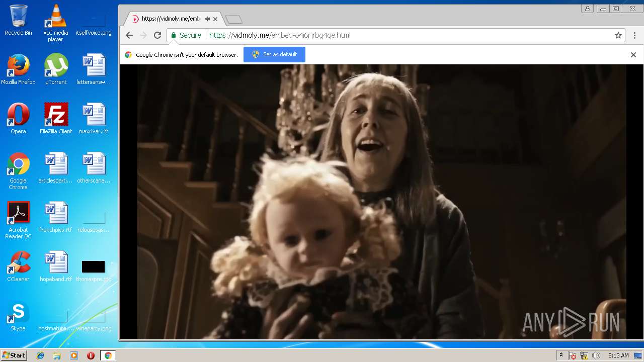The image size is (644, 362).
Task: Click the video player area
Action: (381, 202)
